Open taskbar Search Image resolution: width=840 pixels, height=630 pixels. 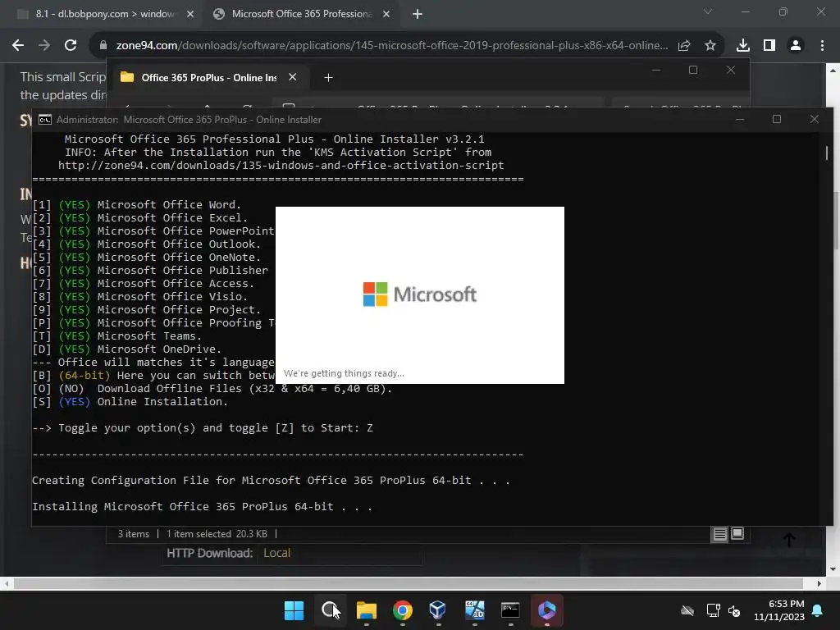click(x=330, y=610)
